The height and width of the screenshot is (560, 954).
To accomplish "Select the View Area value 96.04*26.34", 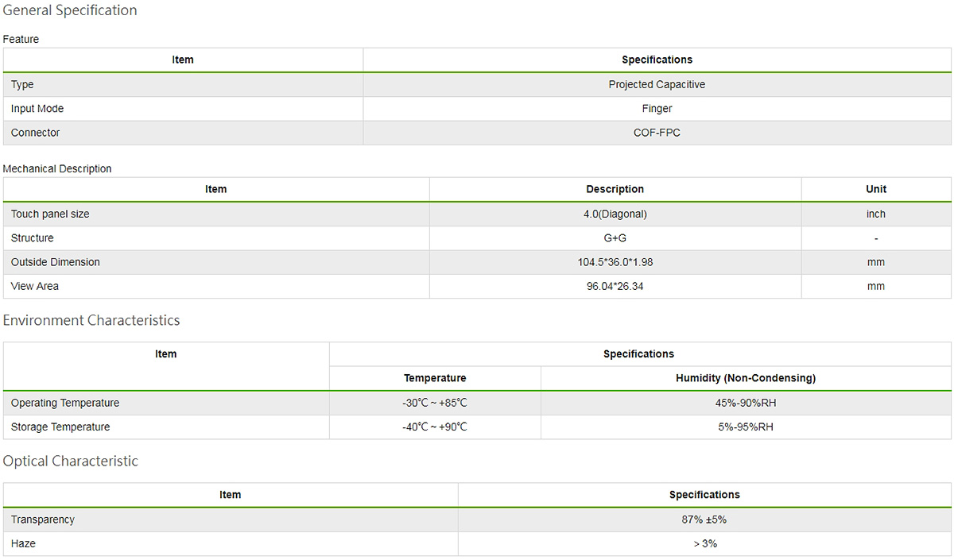I will point(615,286).
